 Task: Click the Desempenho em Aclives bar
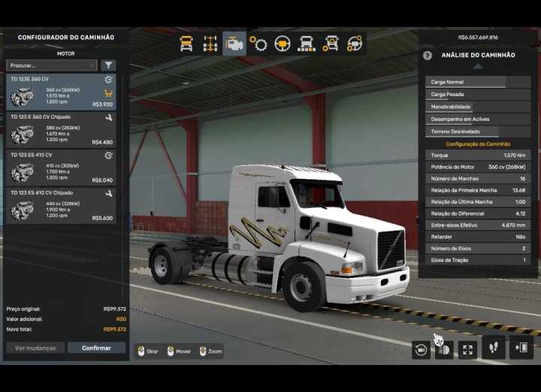(478, 119)
